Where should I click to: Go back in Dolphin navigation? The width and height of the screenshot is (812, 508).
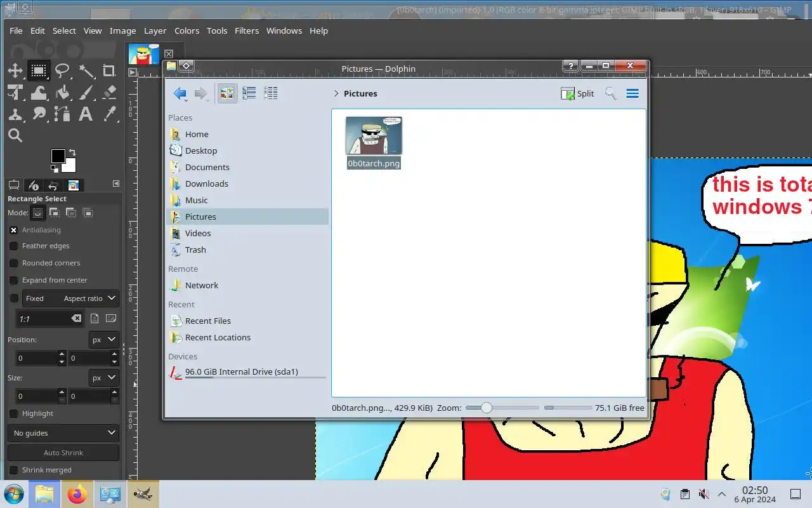180,94
